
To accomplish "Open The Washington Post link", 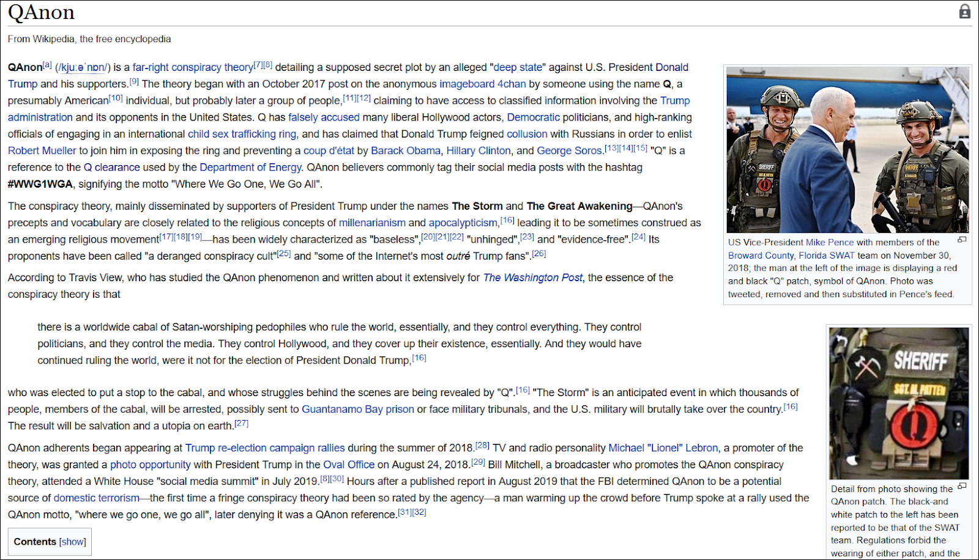I will pyautogui.click(x=533, y=278).
